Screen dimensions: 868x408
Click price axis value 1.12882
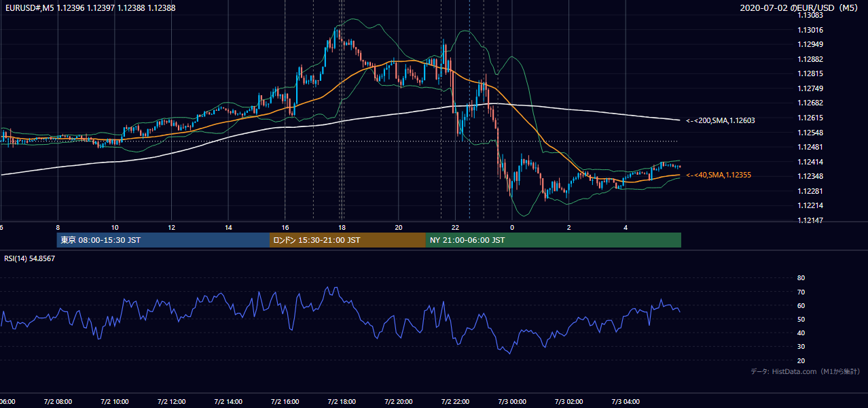click(x=810, y=59)
